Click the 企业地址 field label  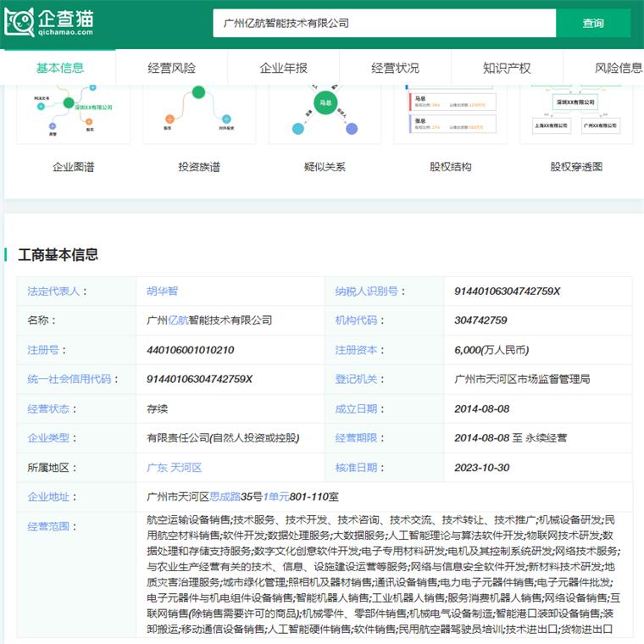point(48,497)
